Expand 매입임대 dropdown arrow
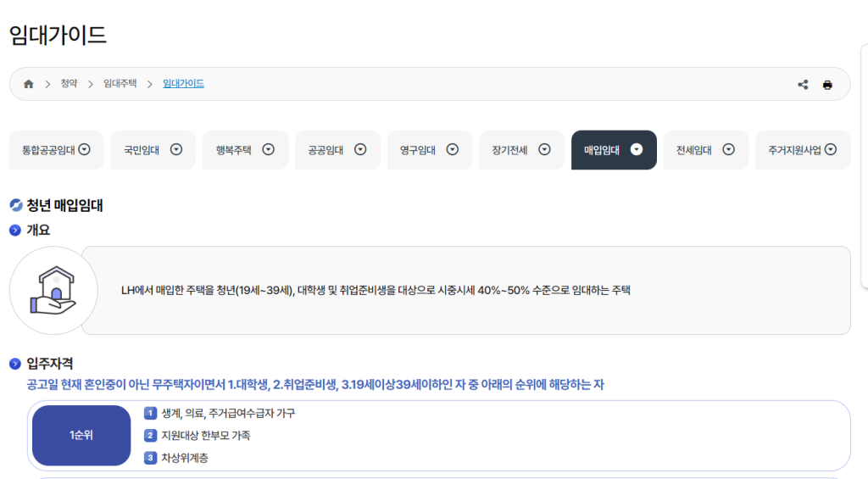This screenshot has width=868, height=479. pos(637,149)
